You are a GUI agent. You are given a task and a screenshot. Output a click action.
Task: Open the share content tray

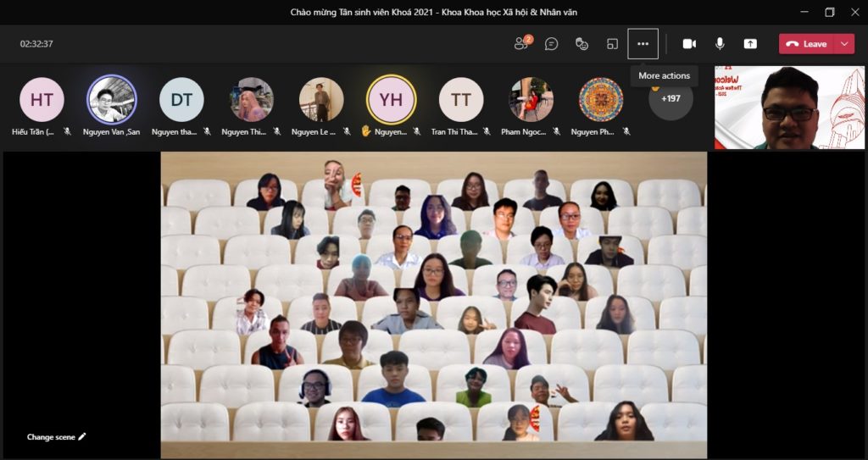(750, 44)
